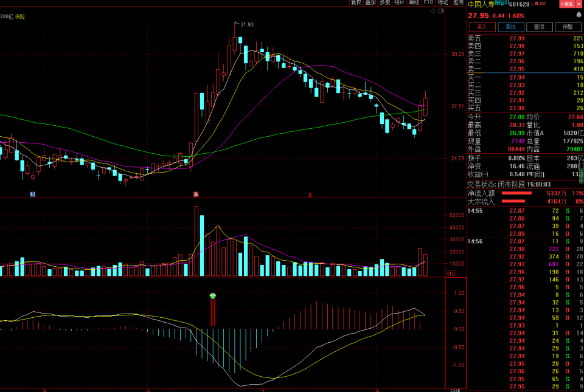Screen dimensions: 584x392
Task: Open the dropdown arrow beside 自选
Action: point(579,4)
